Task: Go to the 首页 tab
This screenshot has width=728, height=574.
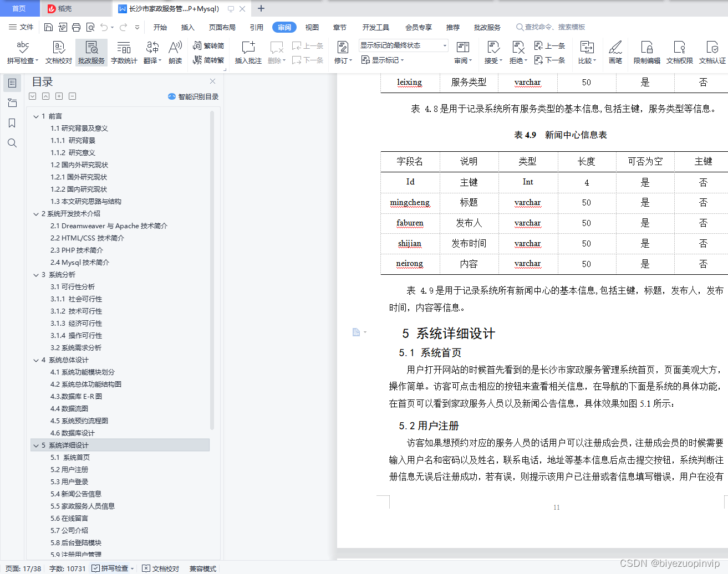Action: [19, 8]
